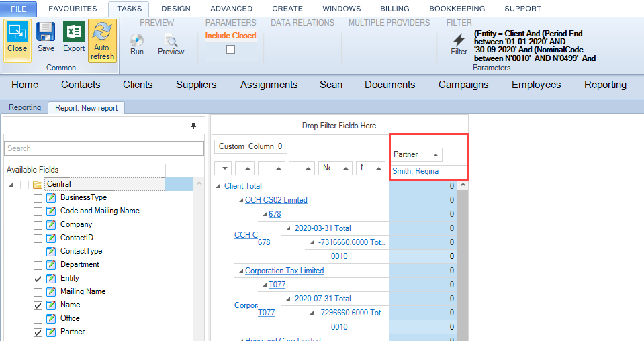Enable the Company field checkbox
This screenshot has width=644, height=341.
pyautogui.click(x=38, y=226)
